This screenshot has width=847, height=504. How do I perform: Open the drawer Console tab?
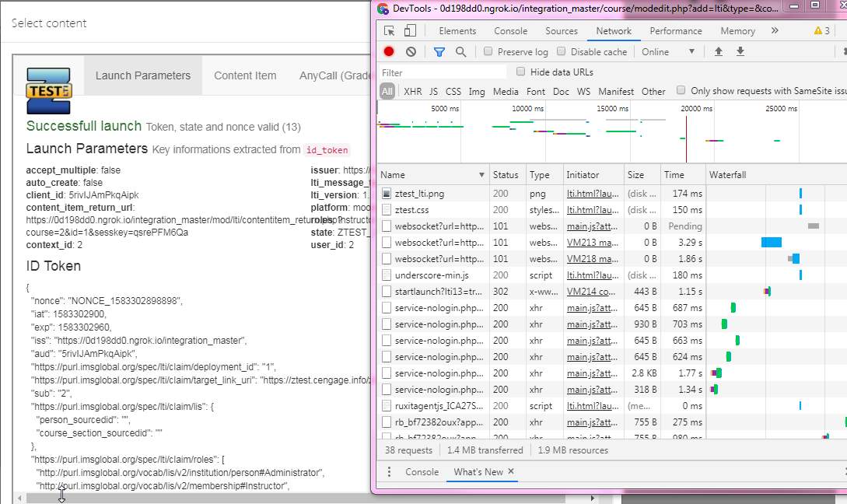(422, 471)
